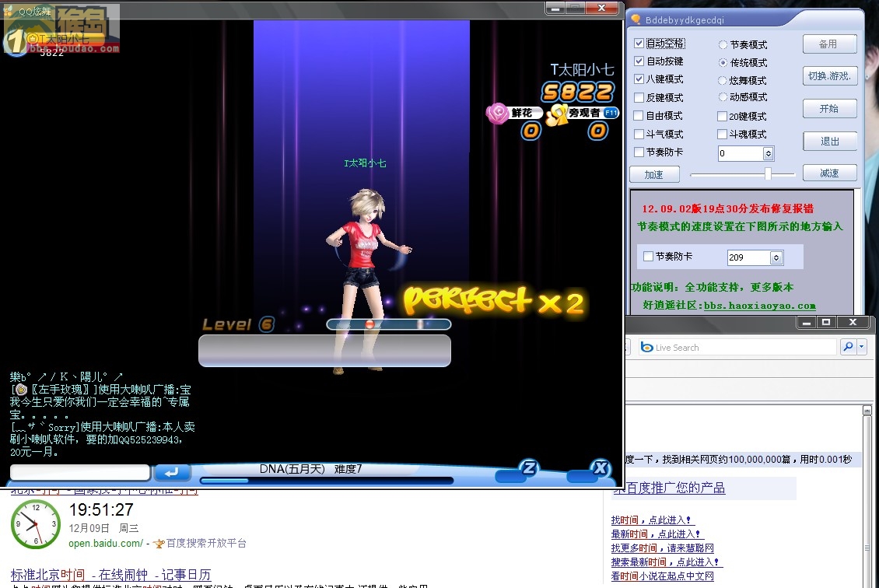Screen dimensions: 879x588
Task: Enable the 反键模式 checkbox
Action: 639,97
